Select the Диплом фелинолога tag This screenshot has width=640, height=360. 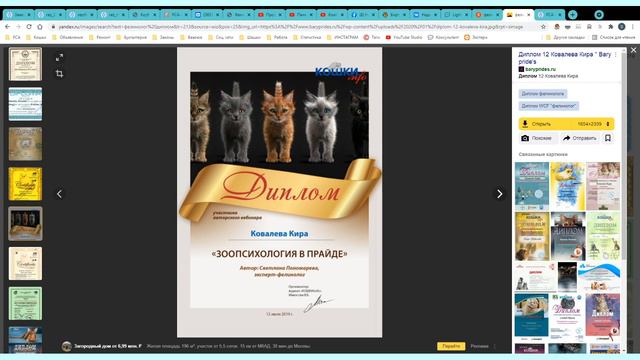click(x=543, y=94)
